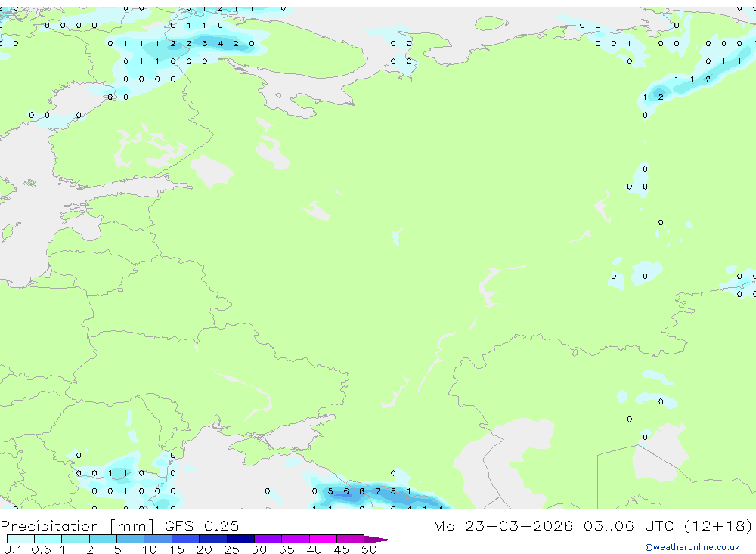Click the '35' legend scale label
Viewport: 756px width, 554px height.
click(x=287, y=549)
